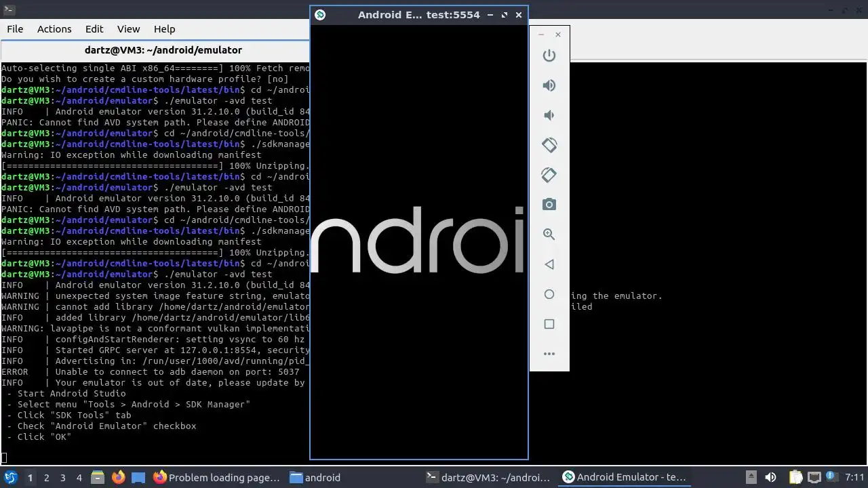Image resolution: width=868 pixels, height=488 pixels.
Task: Click the blue update notifier tray icon
Action: [831, 477]
